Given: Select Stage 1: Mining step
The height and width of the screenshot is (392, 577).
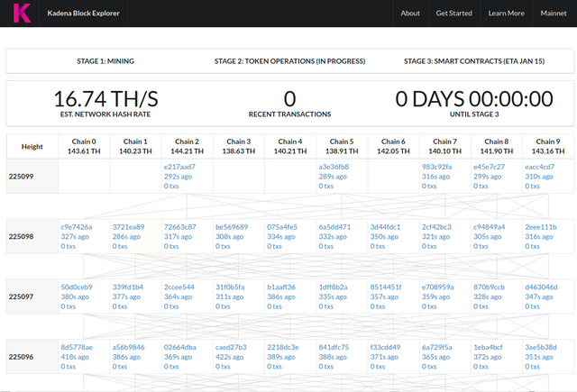Looking at the screenshot, I should [x=105, y=61].
